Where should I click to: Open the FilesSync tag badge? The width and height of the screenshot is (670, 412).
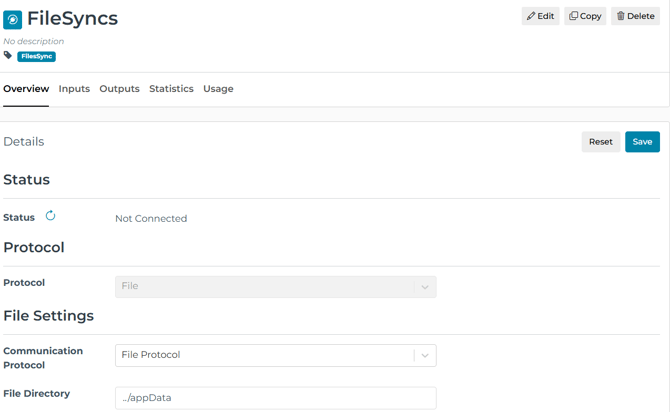pyautogui.click(x=36, y=56)
